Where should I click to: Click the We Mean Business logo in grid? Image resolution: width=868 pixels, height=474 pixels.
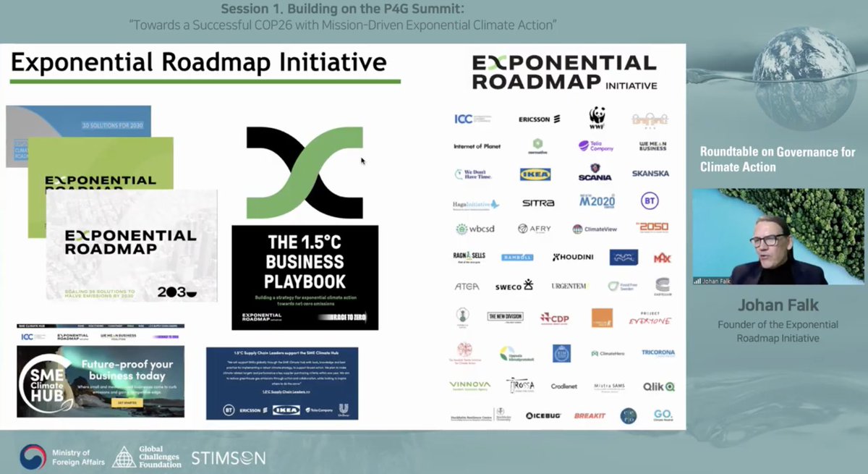(x=652, y=146)
